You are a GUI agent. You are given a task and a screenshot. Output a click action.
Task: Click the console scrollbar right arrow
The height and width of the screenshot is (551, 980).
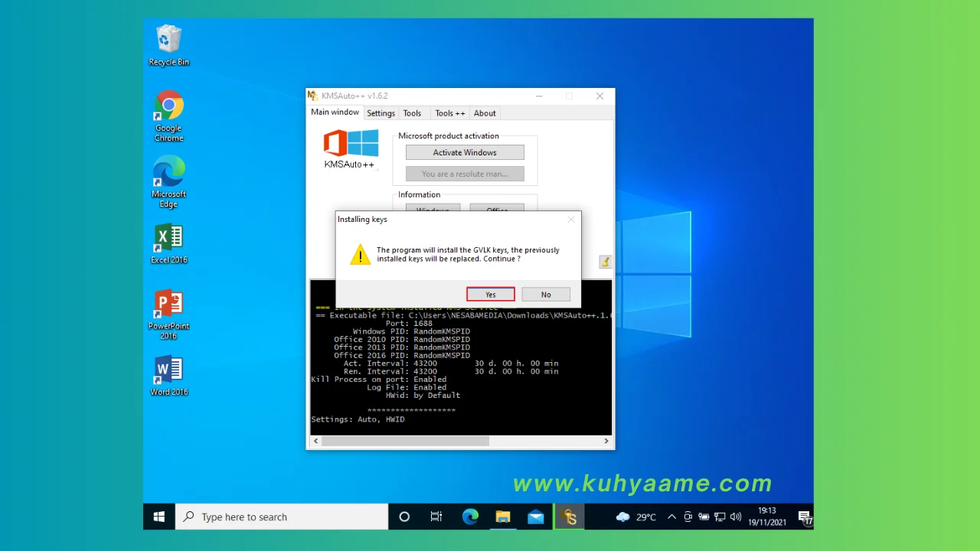point(606,441)
